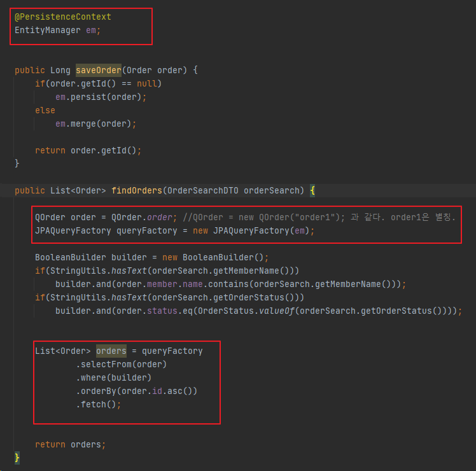Click the comment about new QOrder("order1")
Screen dimensions: 476x471
pyautogui.click(x=319, y=218)
